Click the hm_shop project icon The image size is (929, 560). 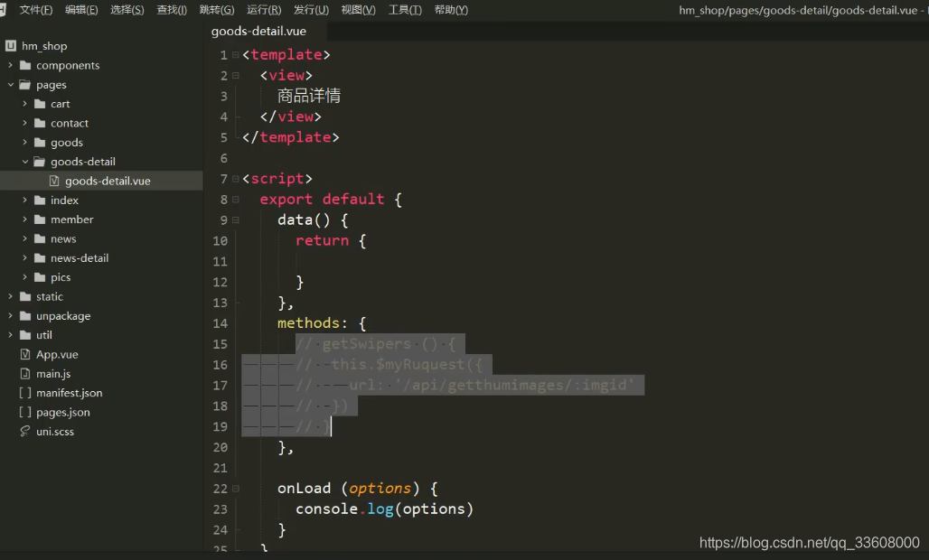tap(11, 45)
